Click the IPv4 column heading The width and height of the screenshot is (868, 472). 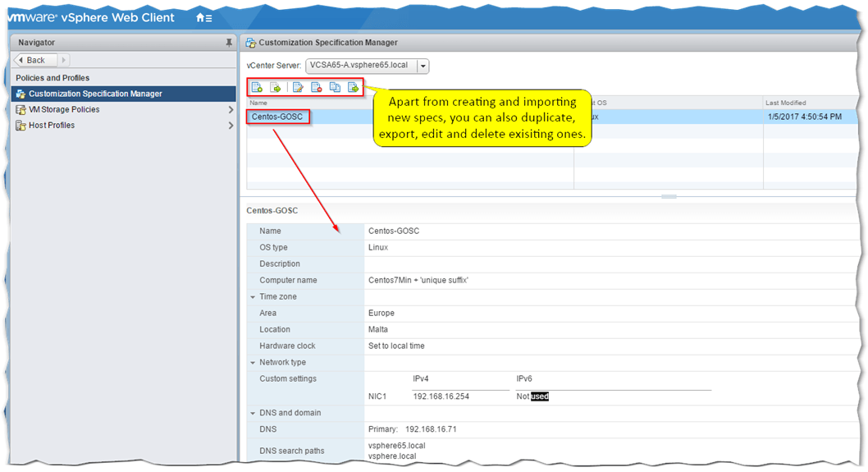421,379
